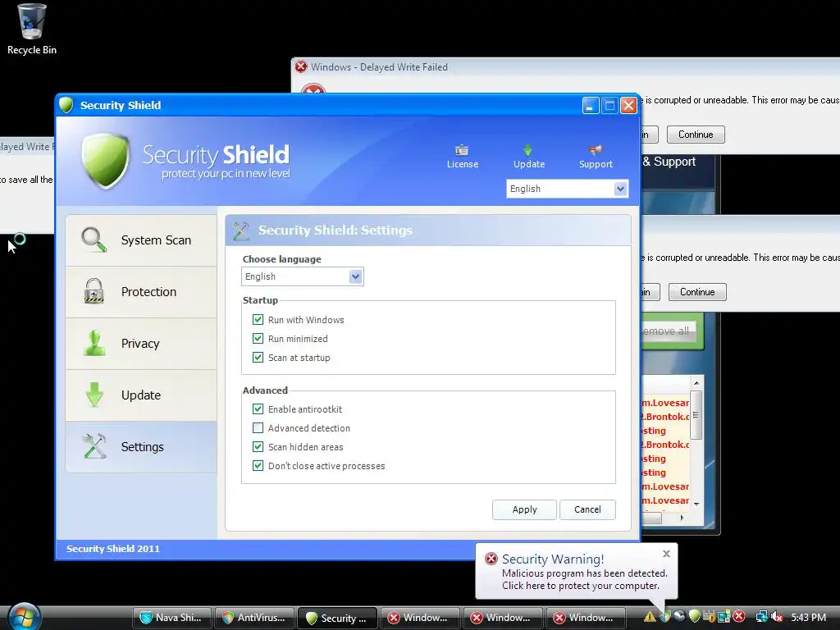This screenshot has width=840, height=630.
Task: Click the Security Shield taskbar button
Action: pos(337,619)
